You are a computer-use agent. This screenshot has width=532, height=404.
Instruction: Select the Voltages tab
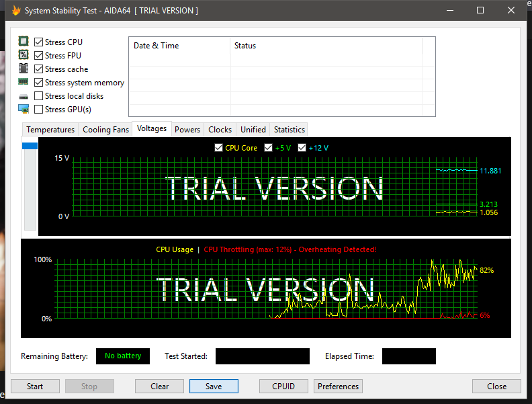coord(152,128)
